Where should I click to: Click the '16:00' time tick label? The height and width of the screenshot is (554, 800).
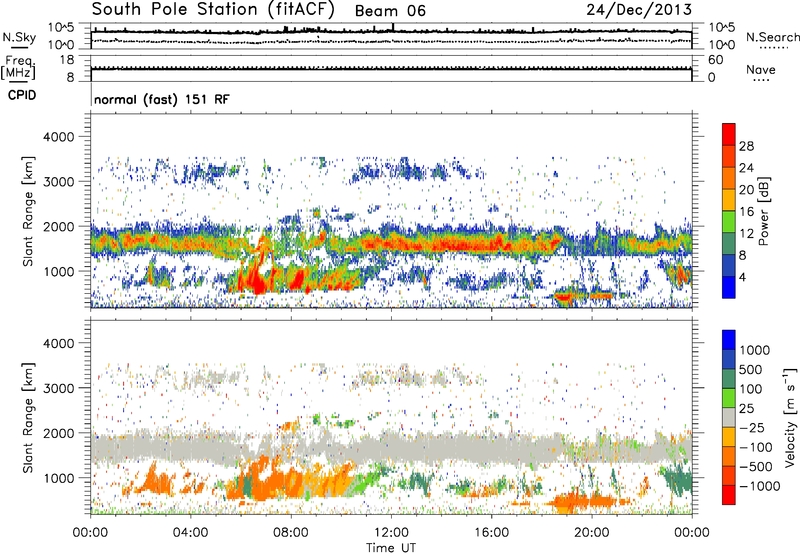pos(491,533)
